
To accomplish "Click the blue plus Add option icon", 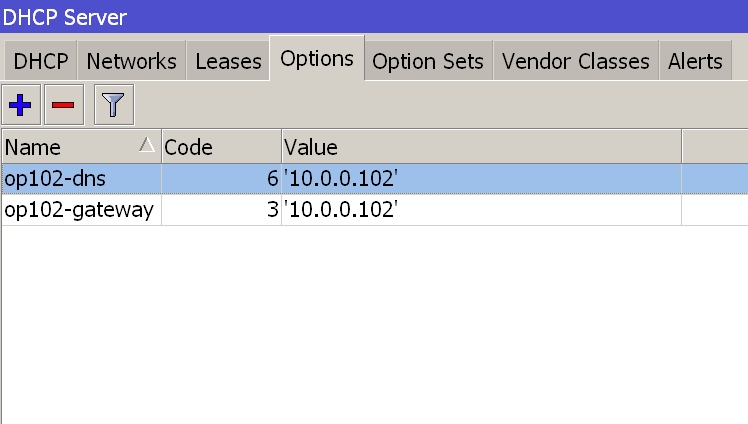I will [x=21, y=105].
